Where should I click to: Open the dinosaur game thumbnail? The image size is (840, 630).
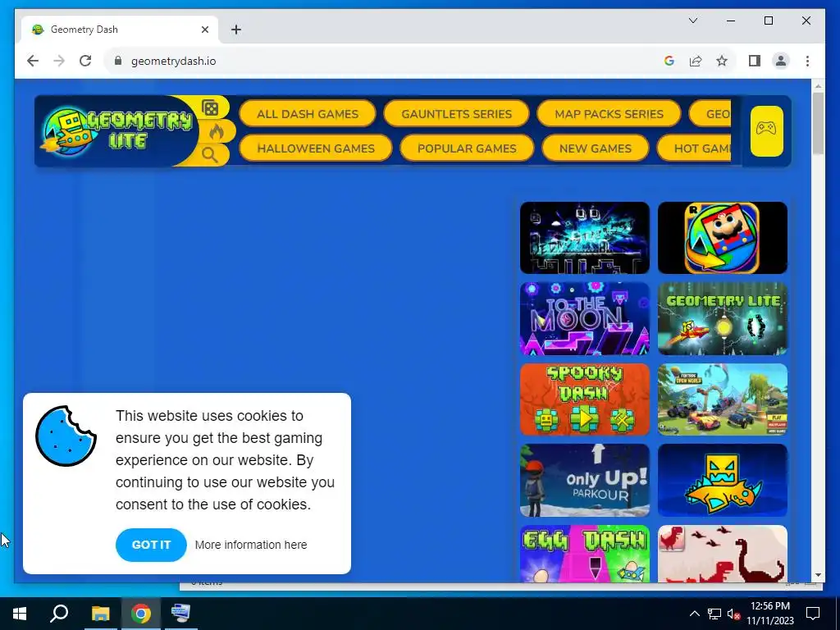[x=722, y=554]
